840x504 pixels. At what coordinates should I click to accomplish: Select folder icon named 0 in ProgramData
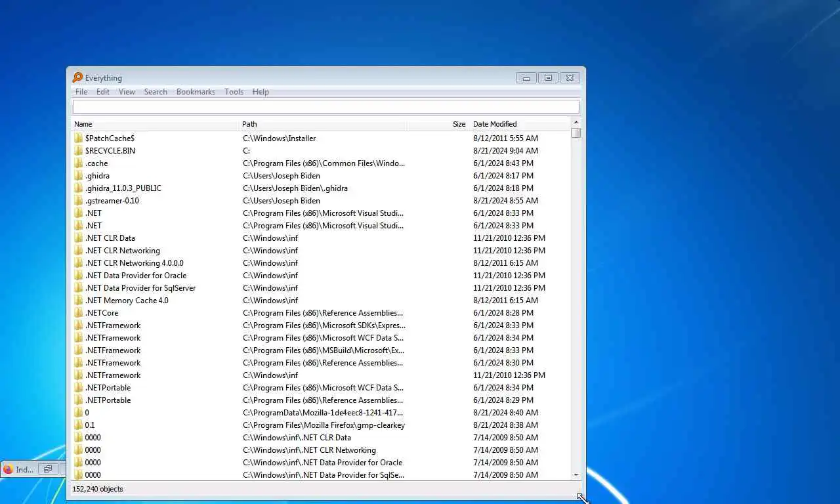[78, 413]
